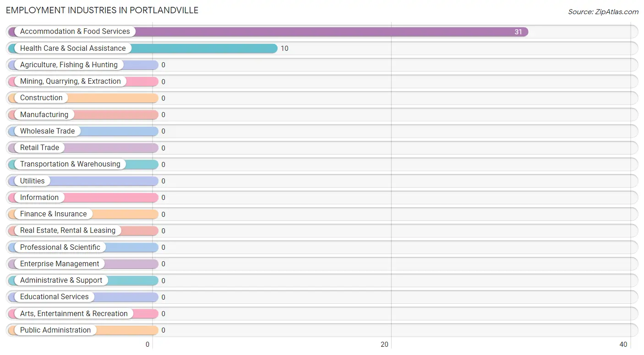
Task: Click the value 31 on the purple bar
Action: pyautogui.click(x=518, y=32)
